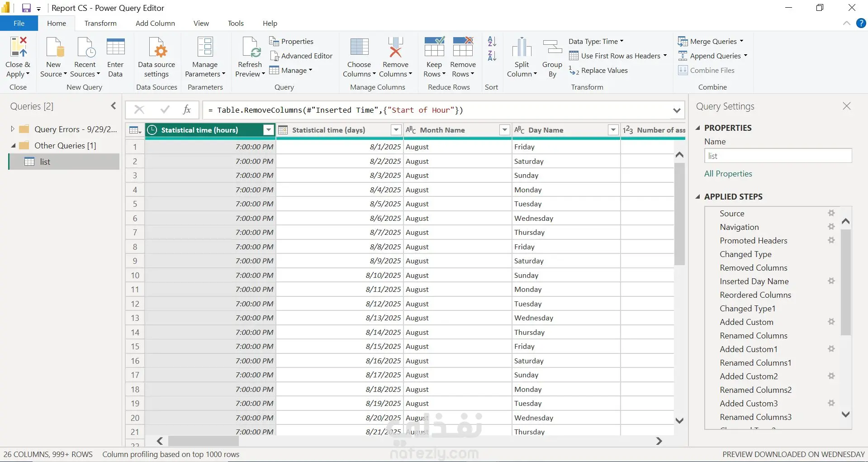Open settings gear for Added Custom step
This screenshot has height=462, width=868.
[831, 322]
